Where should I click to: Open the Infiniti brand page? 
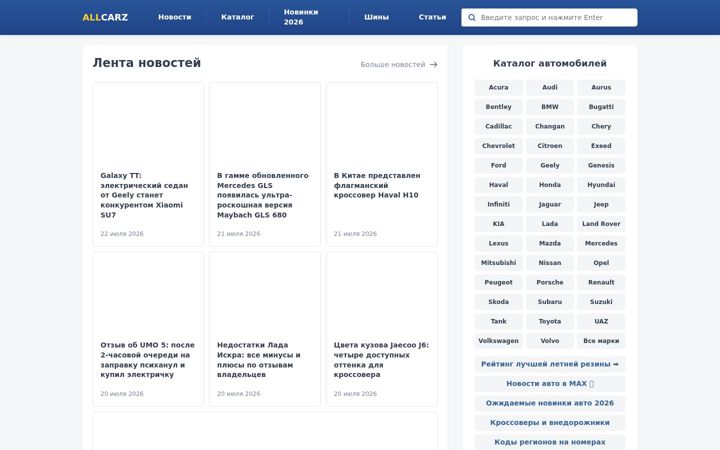[498, 204]
